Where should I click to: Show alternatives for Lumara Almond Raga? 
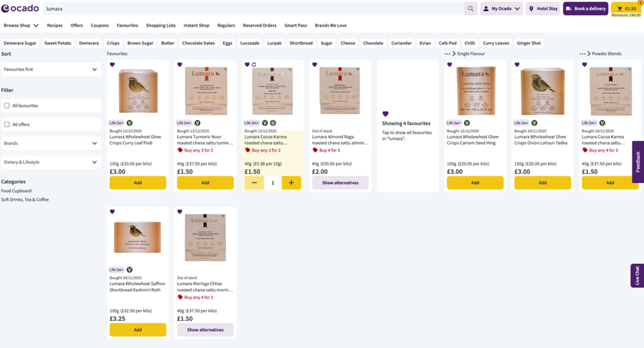340,183
